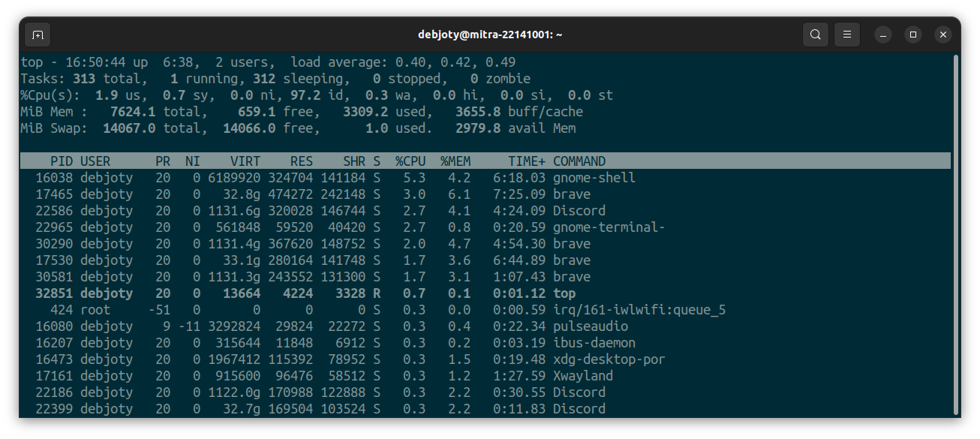Click the bold top command entry

tap(564, 293)
